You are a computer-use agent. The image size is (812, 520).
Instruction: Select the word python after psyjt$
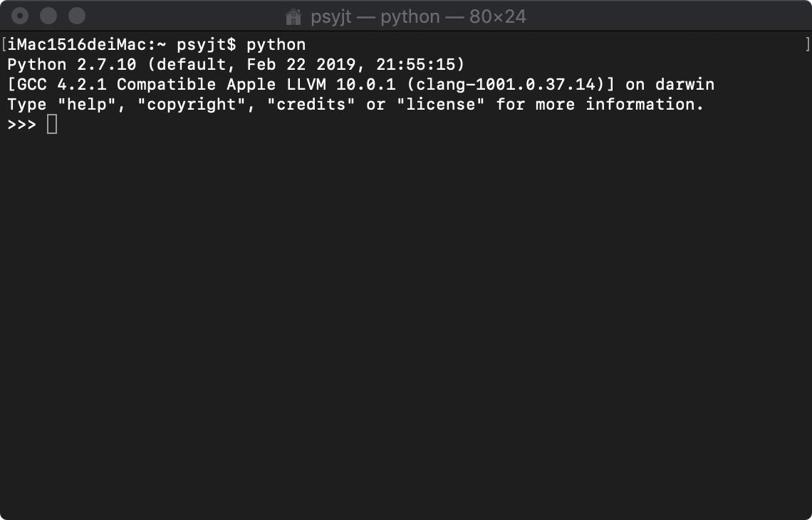(x=276, y=44)
